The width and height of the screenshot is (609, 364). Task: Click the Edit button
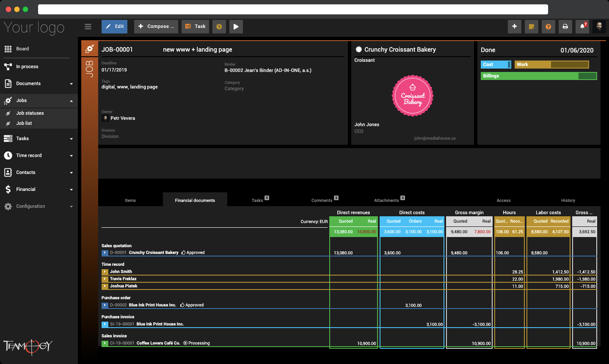click(x=114, y=27)
